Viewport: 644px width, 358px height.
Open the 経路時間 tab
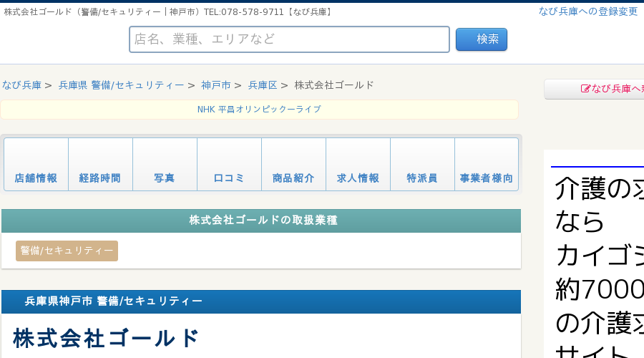[101, 165]
